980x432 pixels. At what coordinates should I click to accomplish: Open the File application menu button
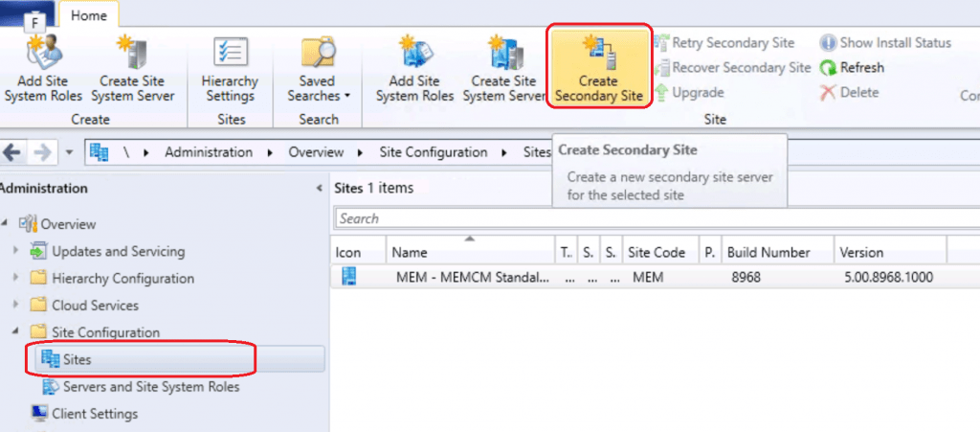point(28,13)
